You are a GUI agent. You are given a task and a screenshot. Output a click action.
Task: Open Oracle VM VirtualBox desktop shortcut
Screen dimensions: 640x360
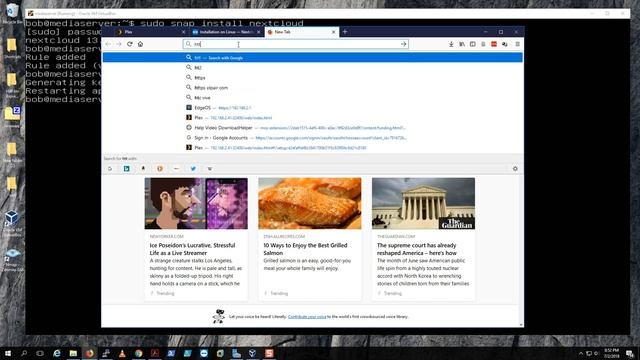coord(12,223)
